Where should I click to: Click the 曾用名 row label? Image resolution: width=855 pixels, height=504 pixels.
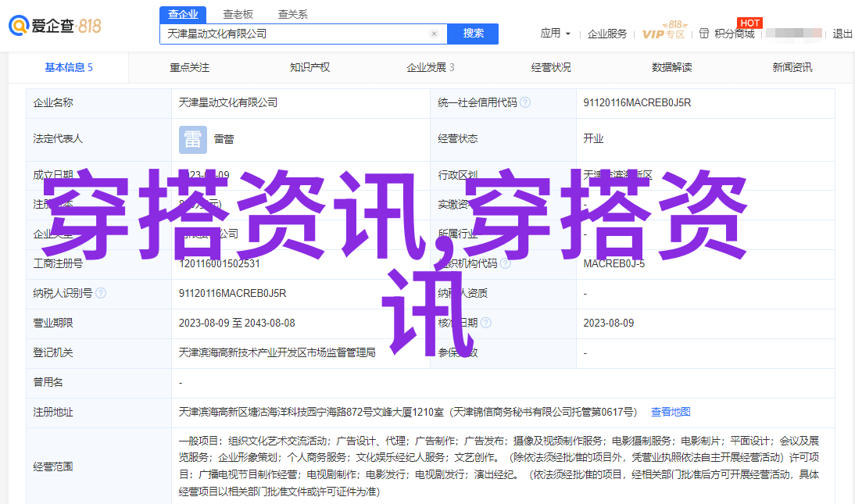pyautogui.click(x=48, y=382)
